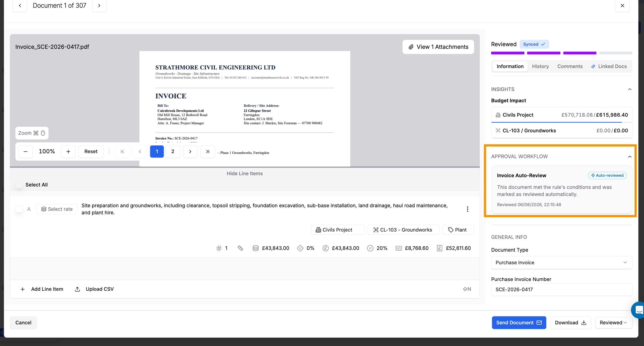Click the unit rate coins icon
This screenshot has width=644, height=346.
(x=256, y=248)
